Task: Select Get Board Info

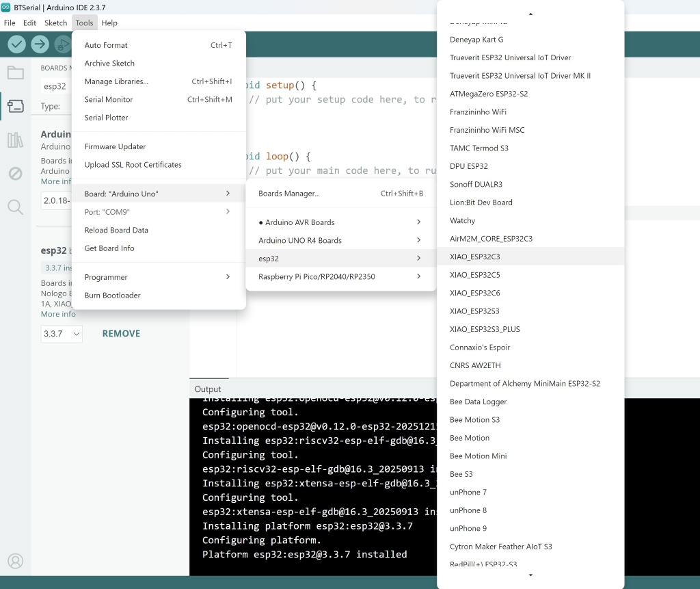Action: [159, 248]
